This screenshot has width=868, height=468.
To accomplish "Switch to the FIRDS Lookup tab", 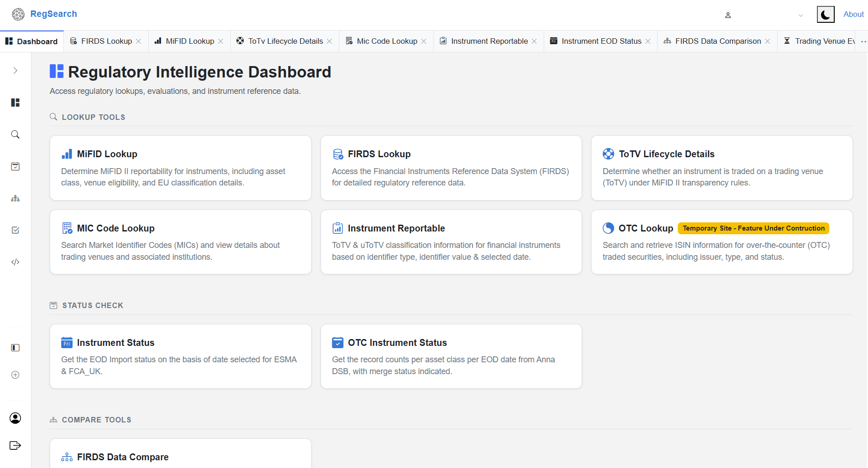I will coord(101,41).
